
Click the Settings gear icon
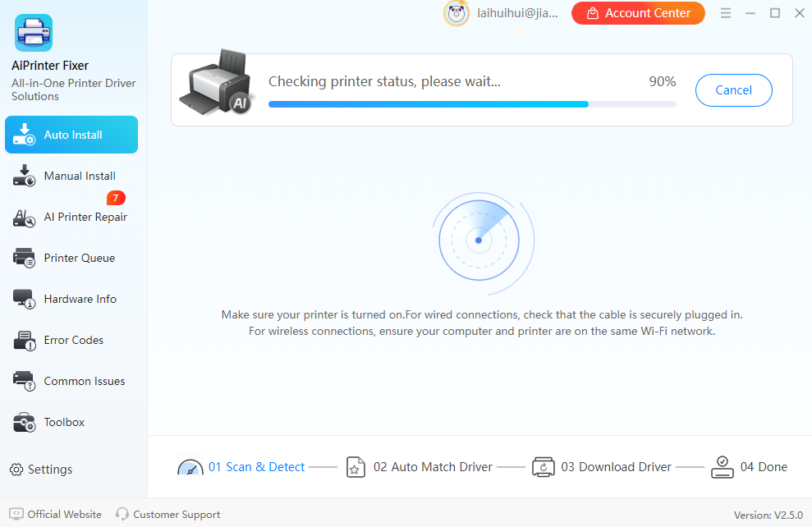(x=16, y=470)
